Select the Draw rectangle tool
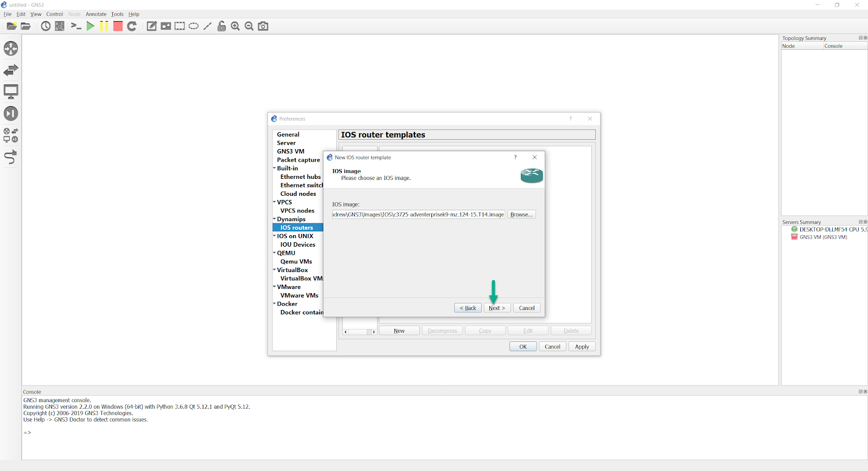Viewport: 868px width, 471px height. [180, 26]
